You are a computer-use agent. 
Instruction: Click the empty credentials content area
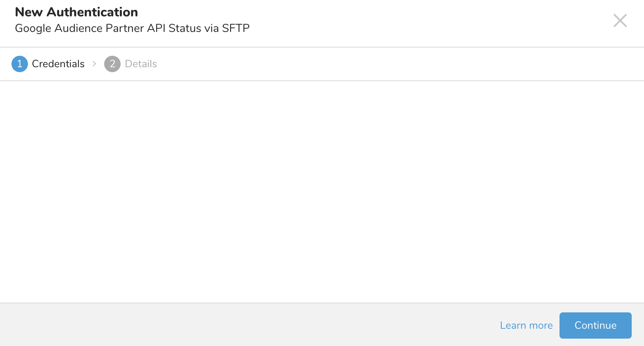click(x=322, y=192)
